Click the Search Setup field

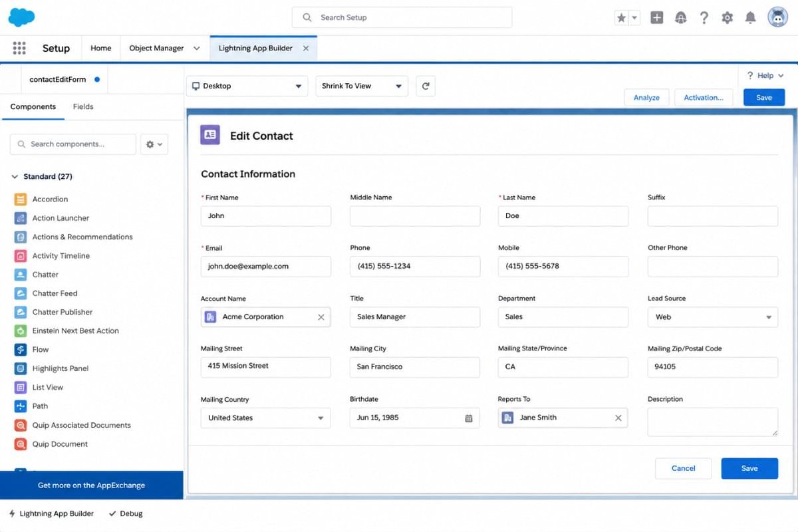coord(402,17)
